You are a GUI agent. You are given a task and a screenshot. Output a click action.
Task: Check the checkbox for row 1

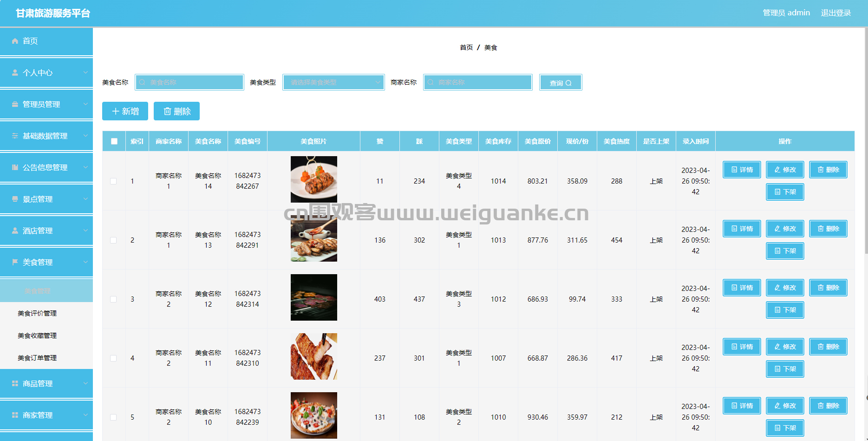[113, 181]
